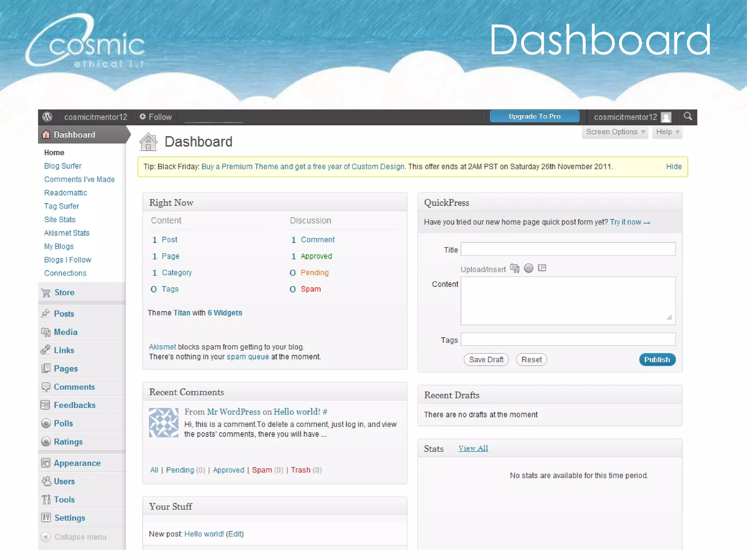Click Try it now link

pos(630,222)
